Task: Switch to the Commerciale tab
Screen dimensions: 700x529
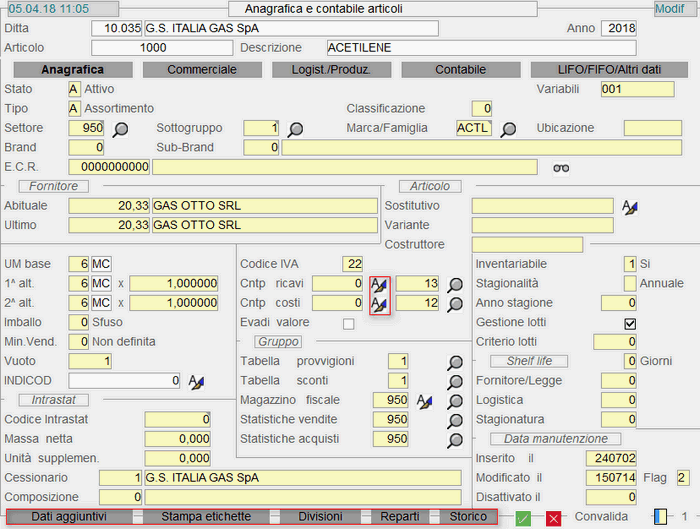Action: (x=202, y=70)
